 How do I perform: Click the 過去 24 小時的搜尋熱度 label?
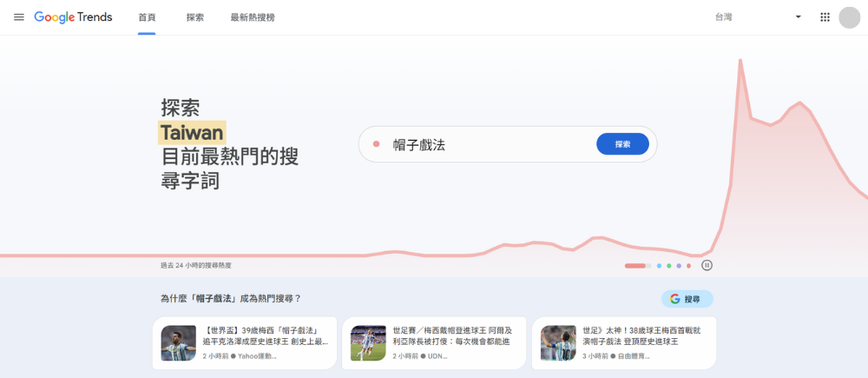tap(196, 266)
